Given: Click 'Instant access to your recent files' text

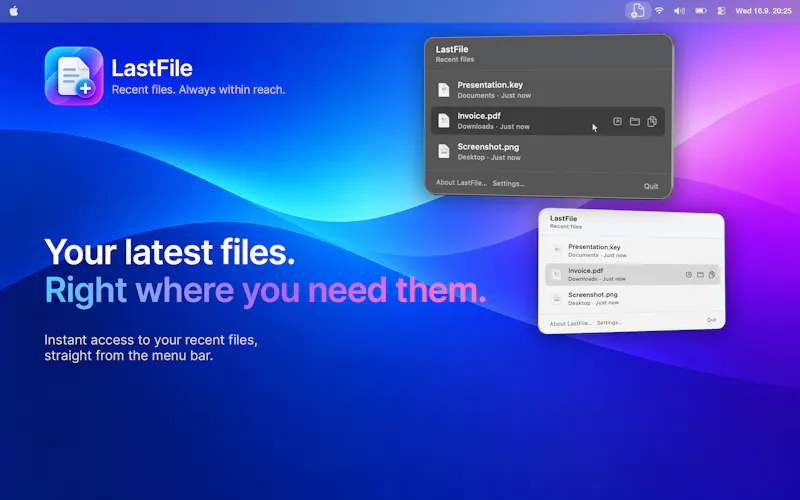Looking at the screenshot, I should click(151, 340).
